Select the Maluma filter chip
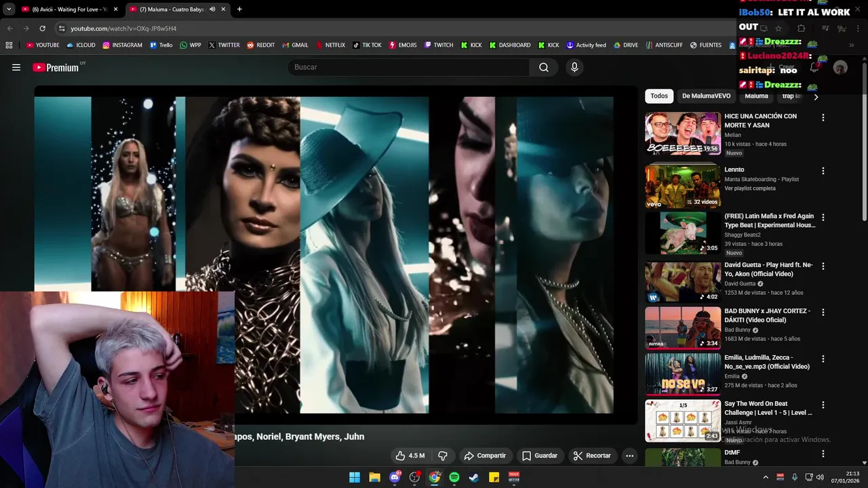Viewport: 868px width, 488px height. click(x=756, y=96)
